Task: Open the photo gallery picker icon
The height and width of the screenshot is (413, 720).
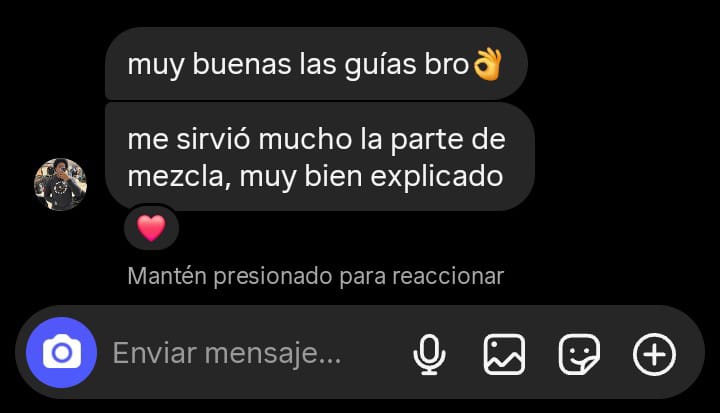Action: click(504, 354)
